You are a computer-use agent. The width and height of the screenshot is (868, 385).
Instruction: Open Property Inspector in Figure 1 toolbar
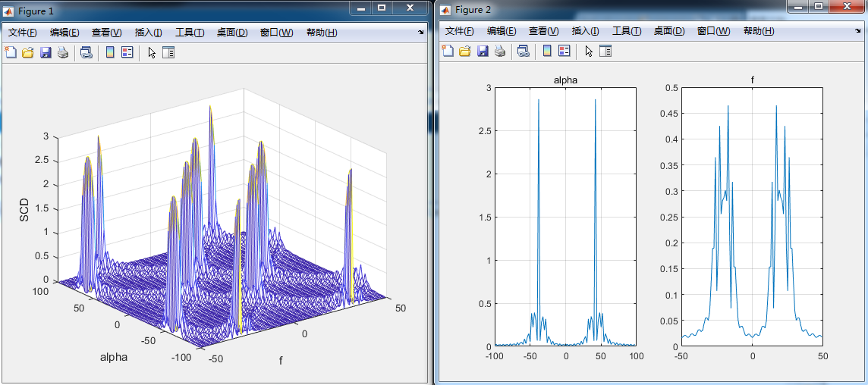168,52
